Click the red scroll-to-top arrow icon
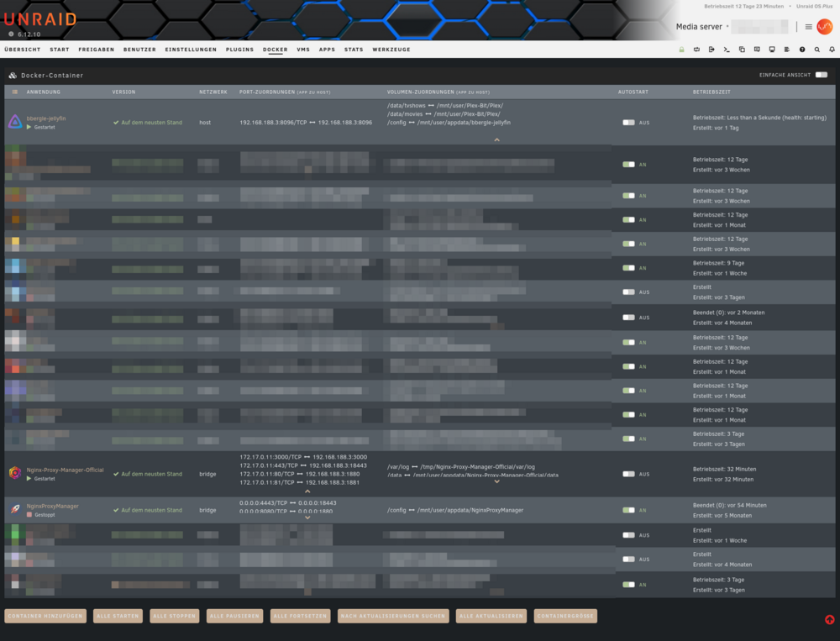 (829, 619)
